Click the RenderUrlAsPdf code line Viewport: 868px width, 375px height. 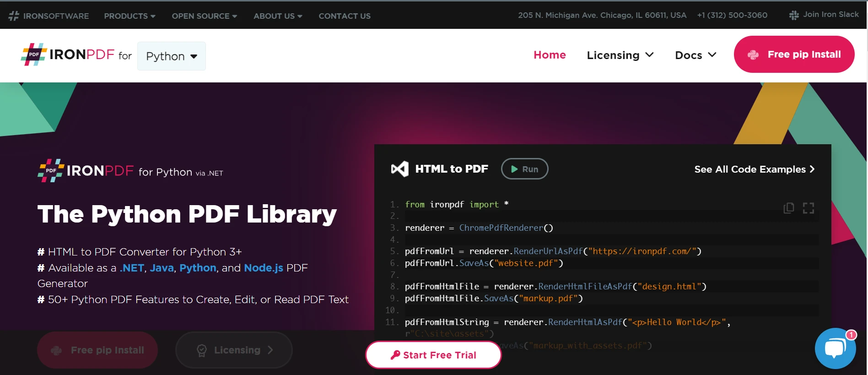coord(553,251)
